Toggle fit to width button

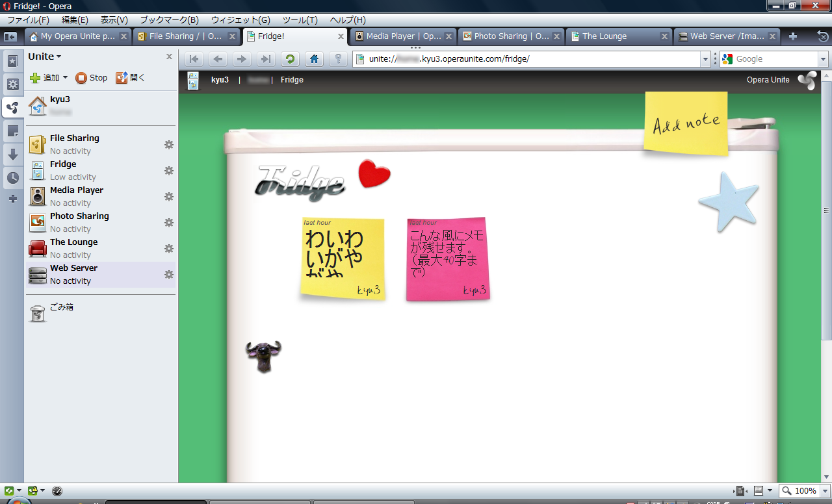pyautogui.click(x=740, y=491)
